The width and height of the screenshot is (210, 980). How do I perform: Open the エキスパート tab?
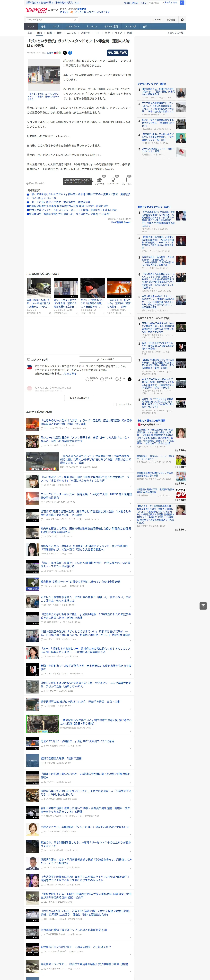(72, 27)
